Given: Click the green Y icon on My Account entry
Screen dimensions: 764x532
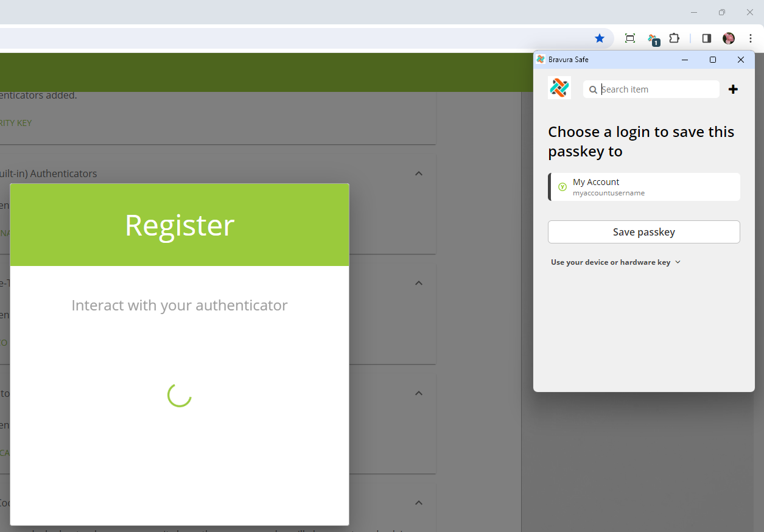Looking at the screenshot, I should point(562,187).
